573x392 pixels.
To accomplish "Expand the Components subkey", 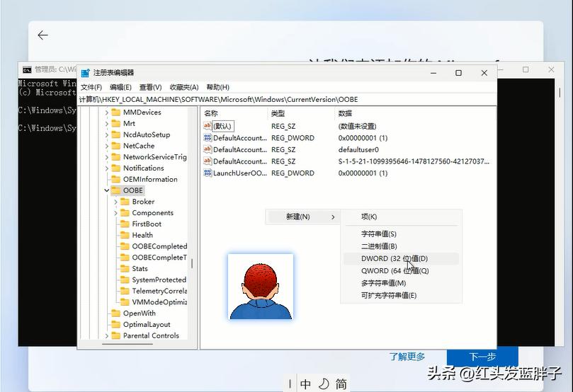I will click(116, 213).
